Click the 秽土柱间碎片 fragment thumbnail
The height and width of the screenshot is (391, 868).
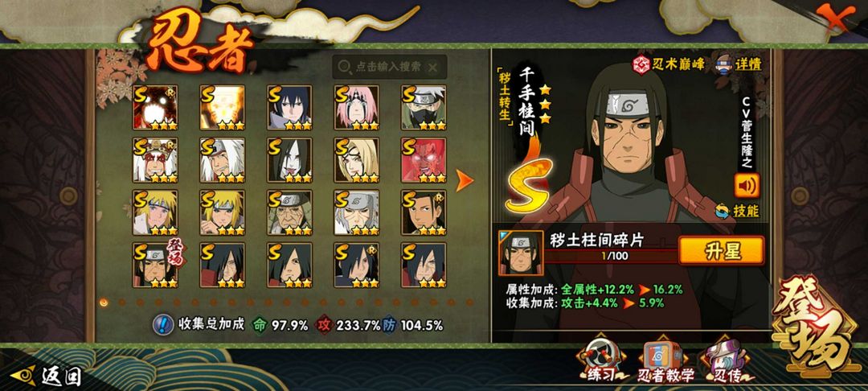tap(521, 253)
